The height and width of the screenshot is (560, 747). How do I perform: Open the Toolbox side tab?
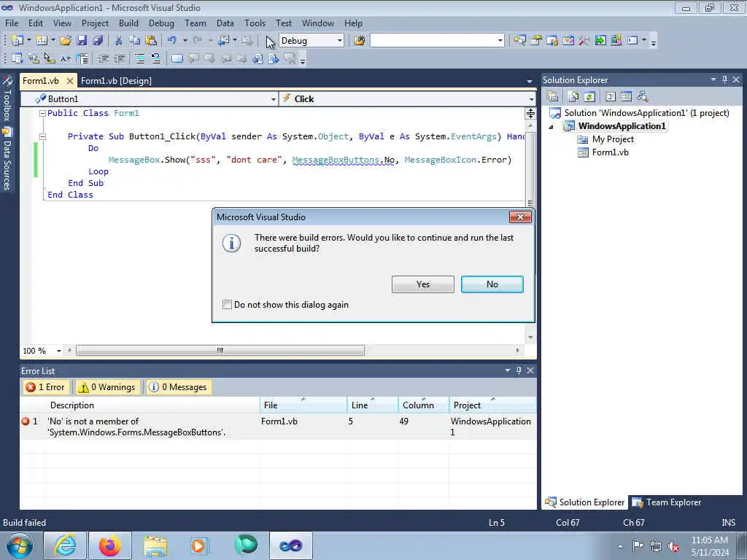click(7, 99)
